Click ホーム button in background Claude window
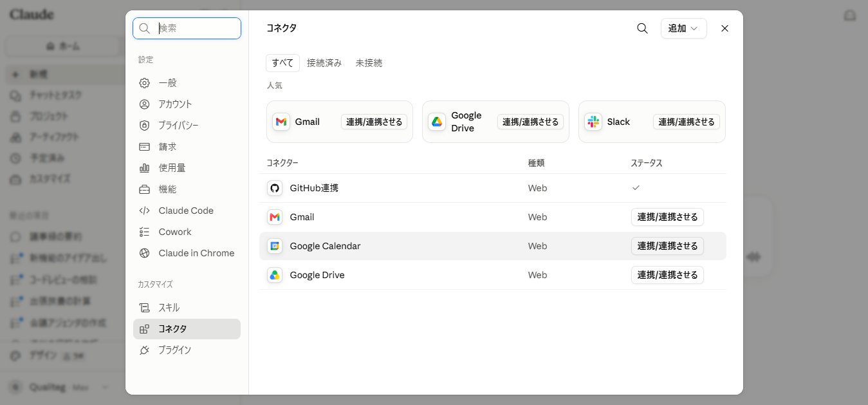This screenshot has width=868, height=405. (x=63, y=46)
